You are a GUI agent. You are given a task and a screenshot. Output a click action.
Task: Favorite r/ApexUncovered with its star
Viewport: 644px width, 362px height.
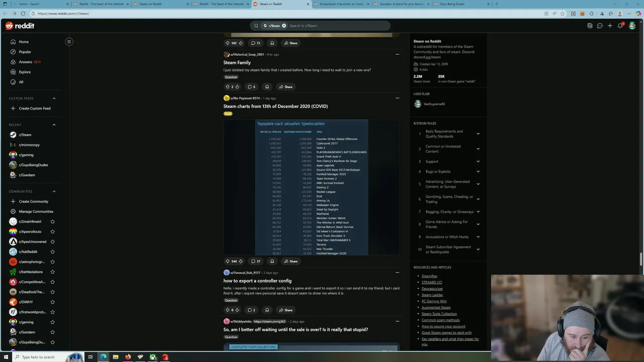(x=52, y=241)
